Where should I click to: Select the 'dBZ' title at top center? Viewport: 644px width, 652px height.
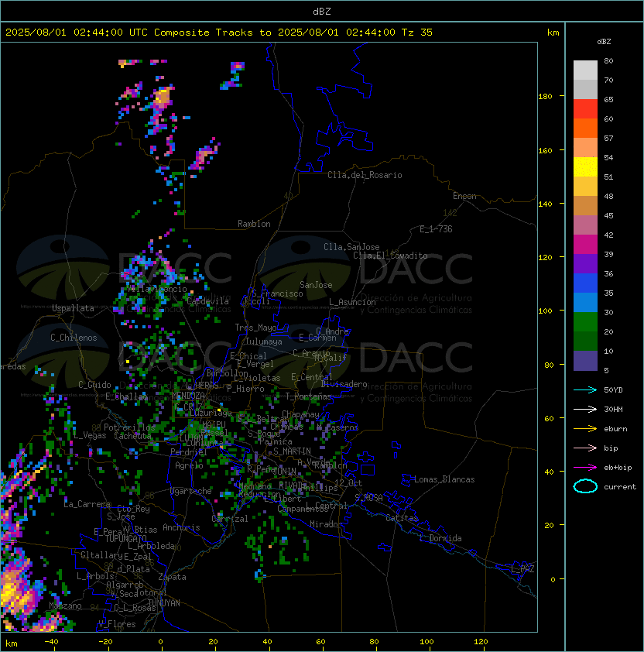click(x=322, y=11)
